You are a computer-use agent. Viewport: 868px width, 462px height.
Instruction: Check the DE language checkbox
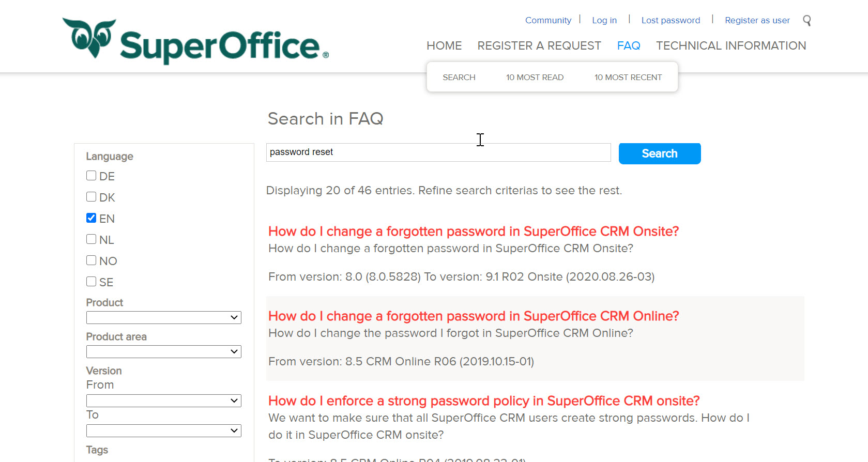point(92,176)
